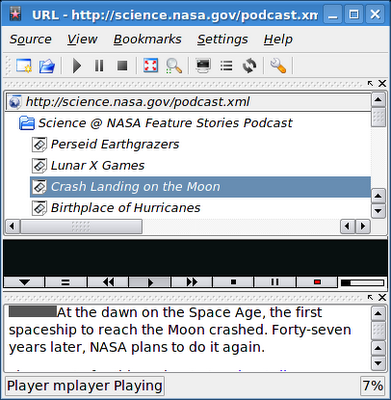
Task: Click icon next to Perseid Earthgrazers
Action: 39,144
